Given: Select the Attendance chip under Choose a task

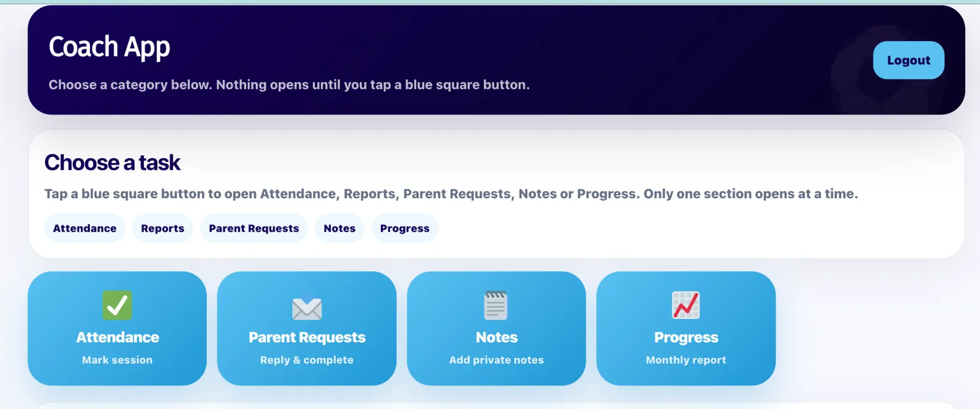Looking at the screenshot, I should tap(85, 228).
